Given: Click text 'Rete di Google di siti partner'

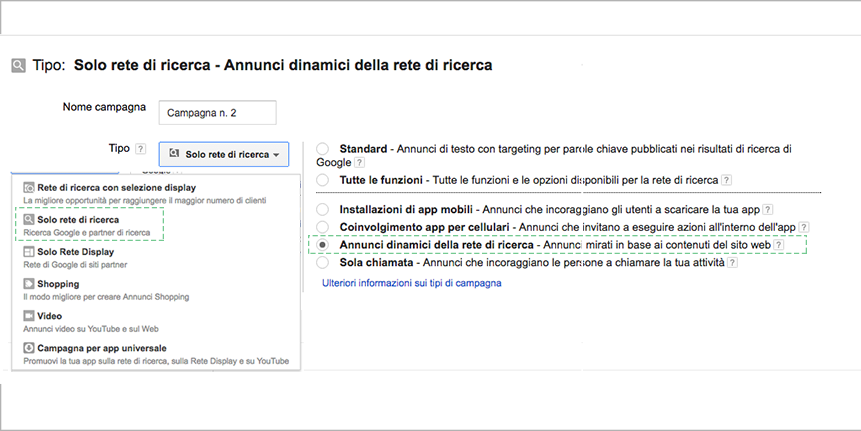Looking at the screenshot, I should click(75, 265).
